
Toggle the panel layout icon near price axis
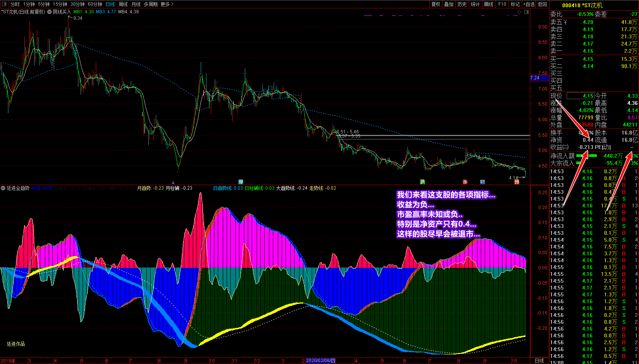(x=526, y=12)
